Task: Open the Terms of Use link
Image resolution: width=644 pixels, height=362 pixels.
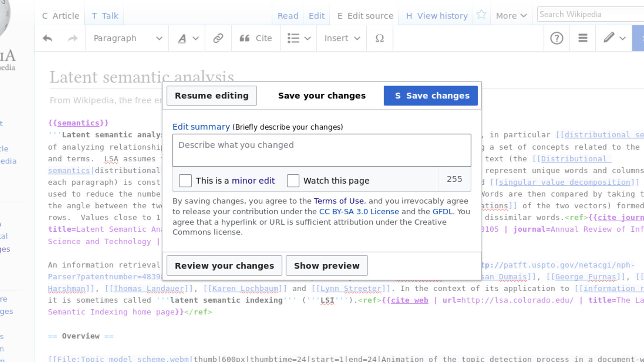Action: coord(339,201)
